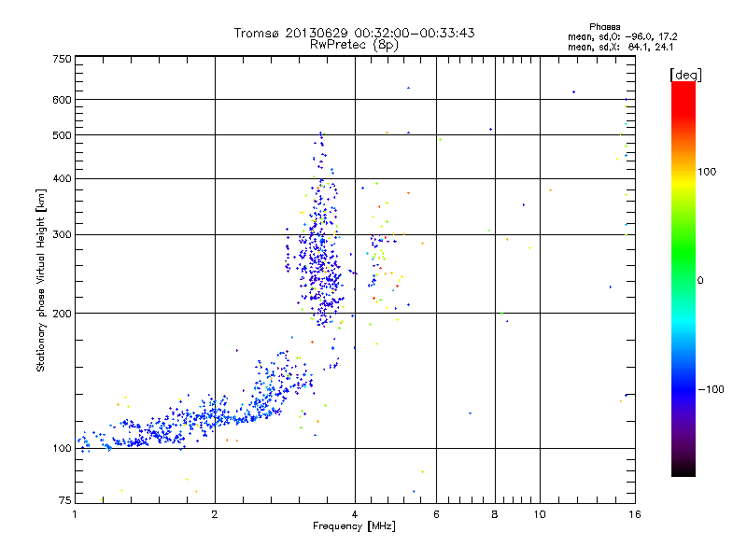Click the 'Frequency [MHz]' axis label
Screen dimensions: 747x560
(x=354, y=526)
